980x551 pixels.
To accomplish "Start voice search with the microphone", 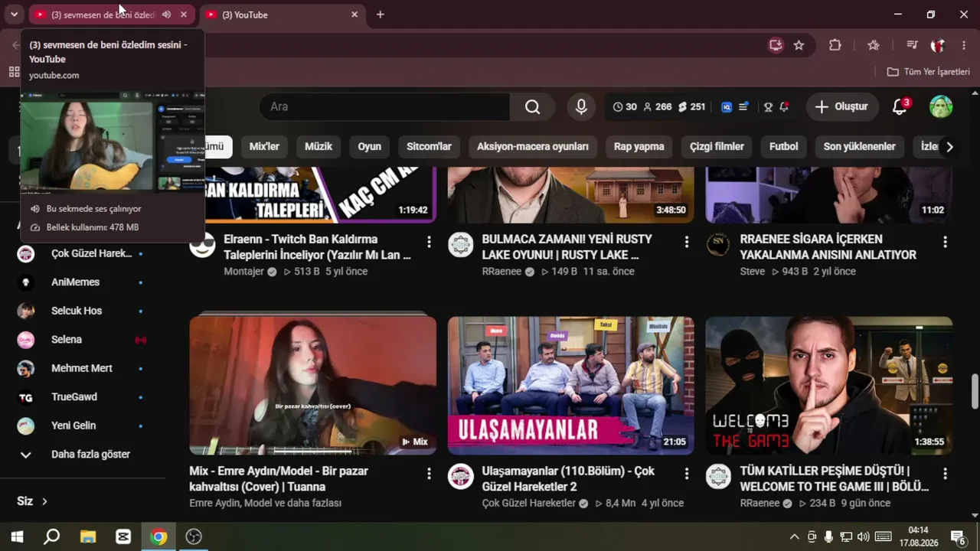I will (581, 106).
